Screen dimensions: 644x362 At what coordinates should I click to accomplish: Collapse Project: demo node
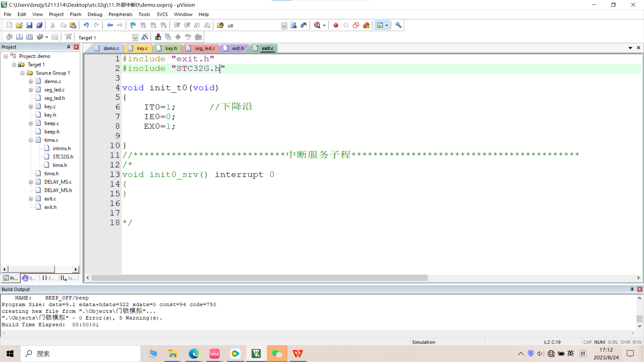point(6,56)
